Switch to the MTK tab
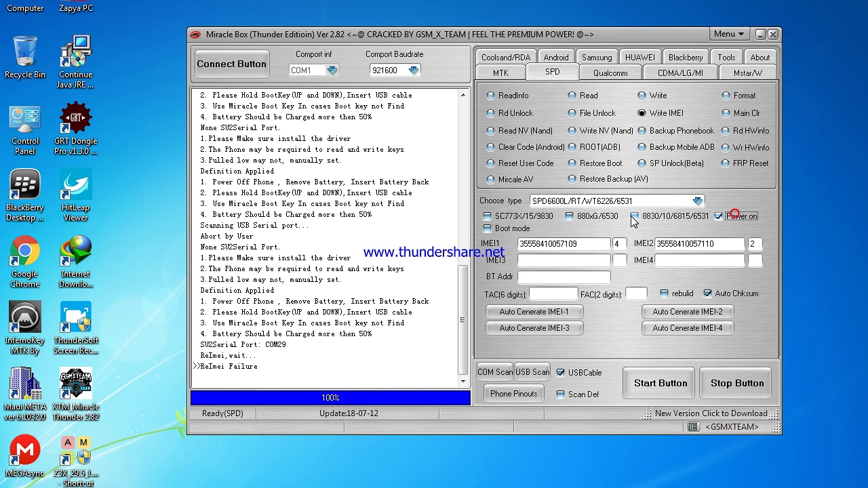Image resolution: width=868 pixels, height=488 pixels. coord(500,73)
